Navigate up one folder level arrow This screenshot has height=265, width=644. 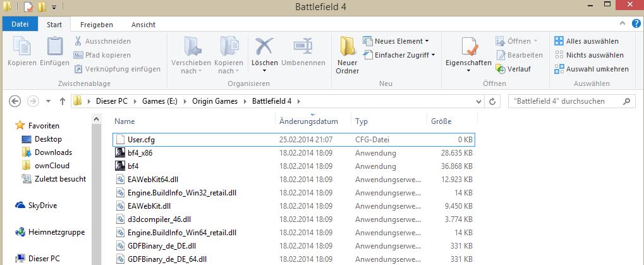63,101
